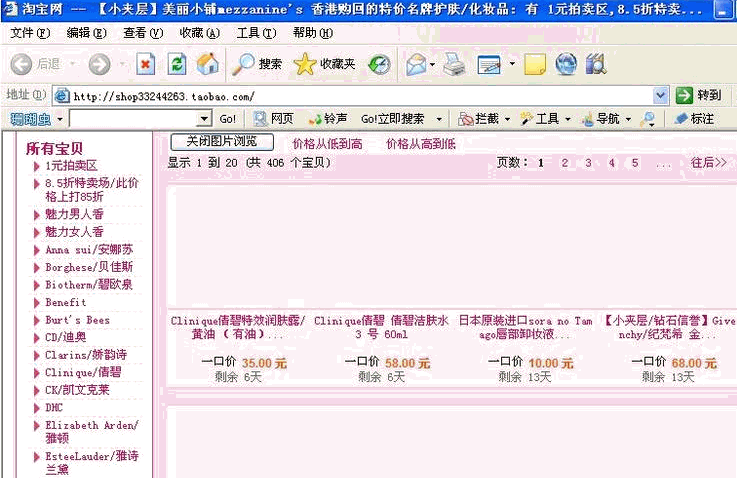Viewport: 737px width, 478px height.
Task: Open 日本原装进口sora no Tamago product link
Action: [x=525, y=328]
